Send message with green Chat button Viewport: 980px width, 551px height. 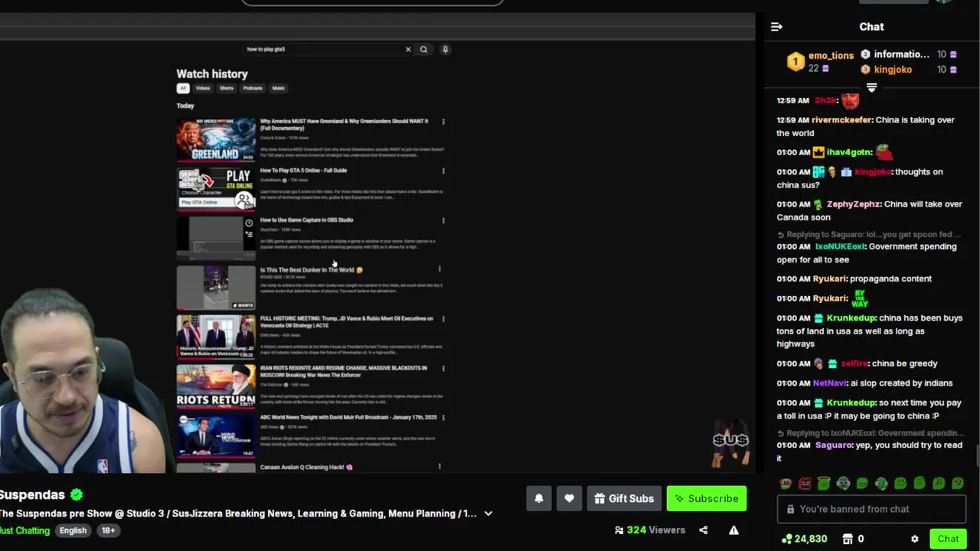click(x=948, y=539)
